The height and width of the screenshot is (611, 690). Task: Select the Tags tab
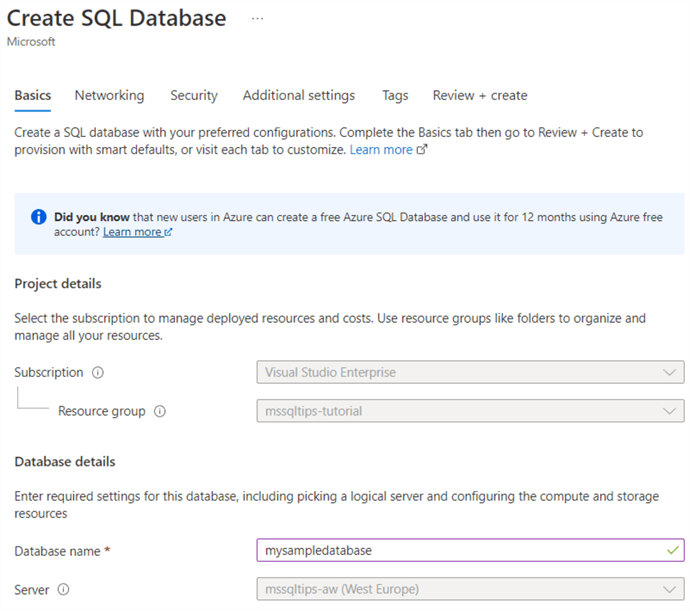pyautogui.click(x=395, y=96)
